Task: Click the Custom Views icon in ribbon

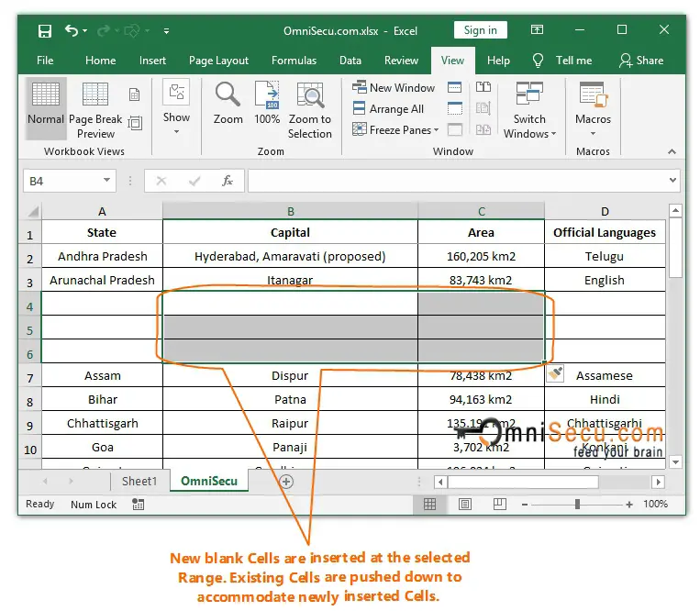Action: tap(135, 123)
